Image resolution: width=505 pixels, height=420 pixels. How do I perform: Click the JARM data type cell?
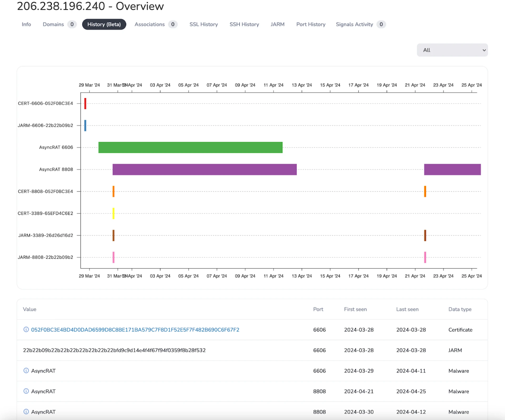pos(455,350)
